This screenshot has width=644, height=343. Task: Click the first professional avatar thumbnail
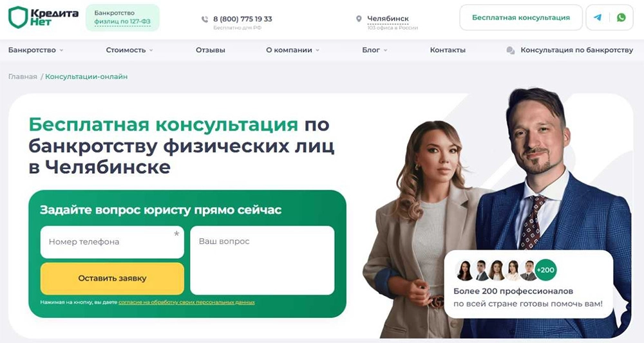coord(464,270)
